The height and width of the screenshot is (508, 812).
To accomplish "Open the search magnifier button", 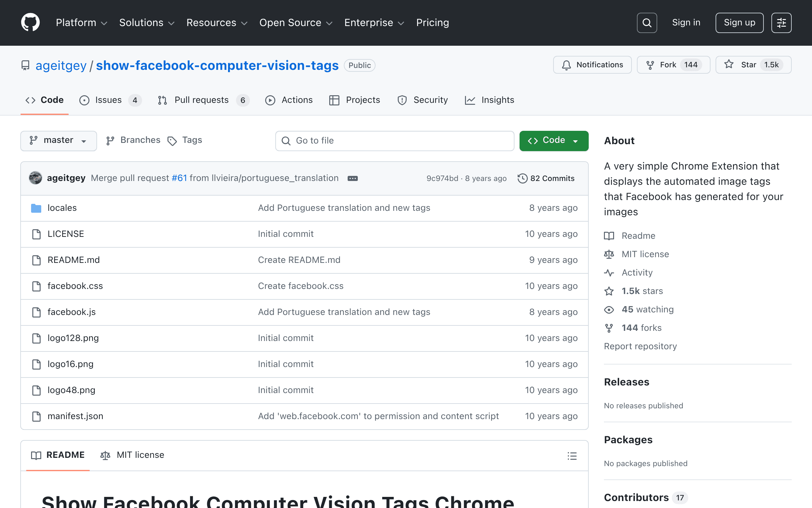I will pos(646,23).
